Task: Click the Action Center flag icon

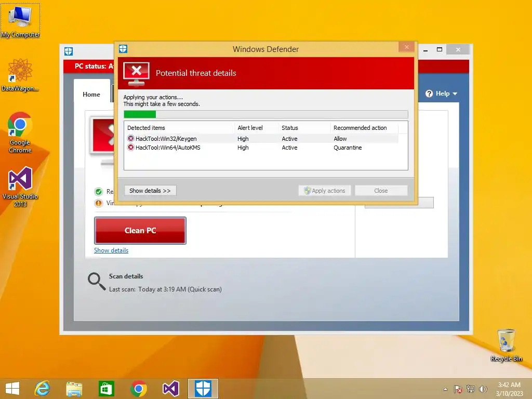Action: (x=458, y=389)
